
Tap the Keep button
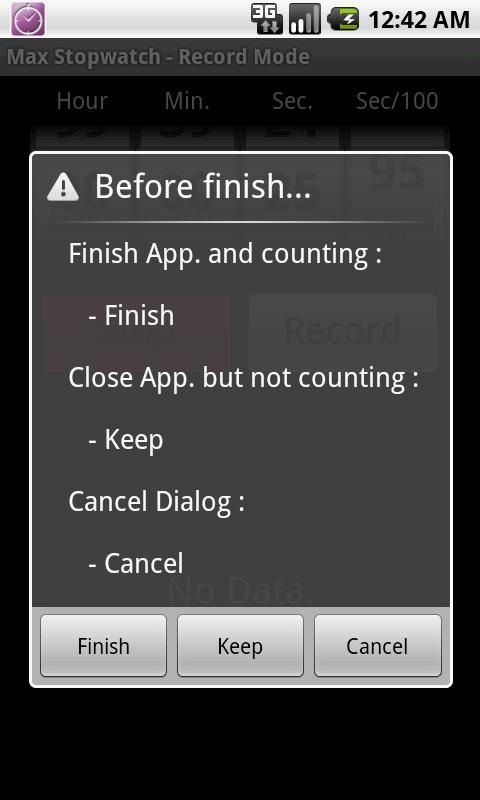click(240, 645)
